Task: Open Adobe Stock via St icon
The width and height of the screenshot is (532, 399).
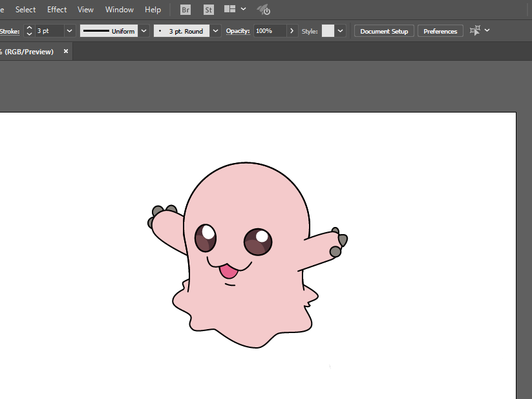Action: pos(209,10)
